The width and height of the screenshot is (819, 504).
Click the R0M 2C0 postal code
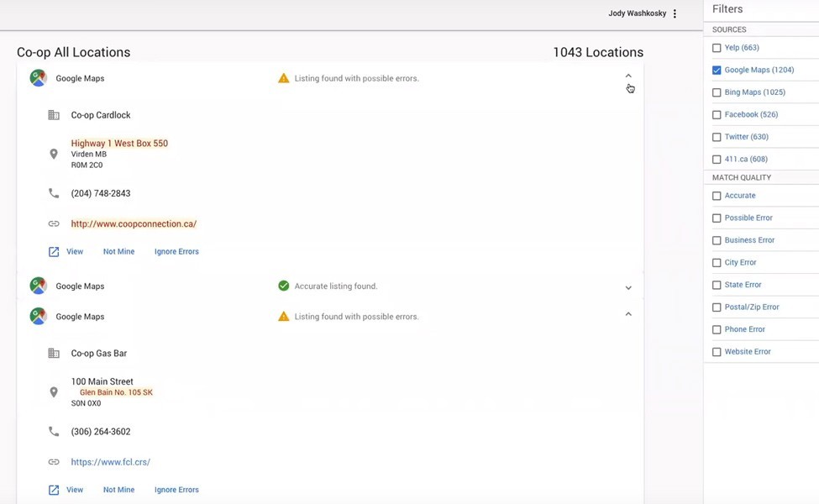pyautogui.click(x=87, y=165)
